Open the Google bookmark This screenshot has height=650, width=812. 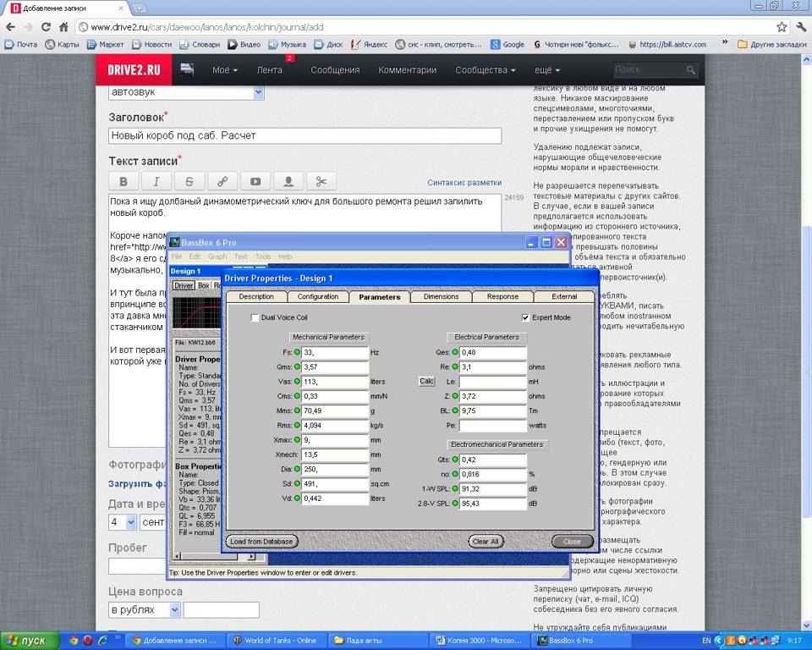[x=507, y=45]
